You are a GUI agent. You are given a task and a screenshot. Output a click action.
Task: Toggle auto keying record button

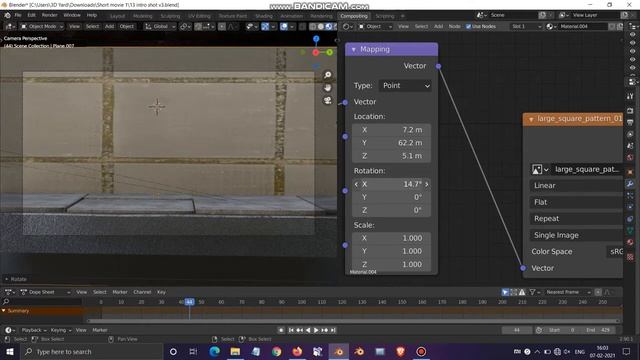[x=281, y=330]
